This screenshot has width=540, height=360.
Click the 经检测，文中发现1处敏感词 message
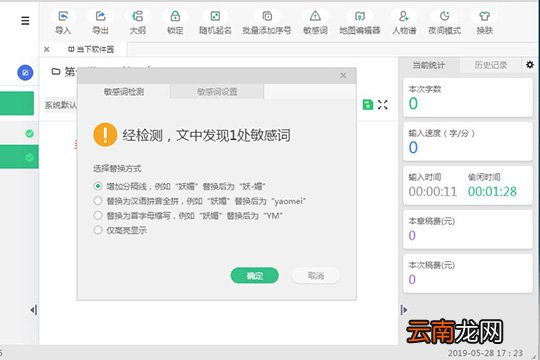click(206, 135)
